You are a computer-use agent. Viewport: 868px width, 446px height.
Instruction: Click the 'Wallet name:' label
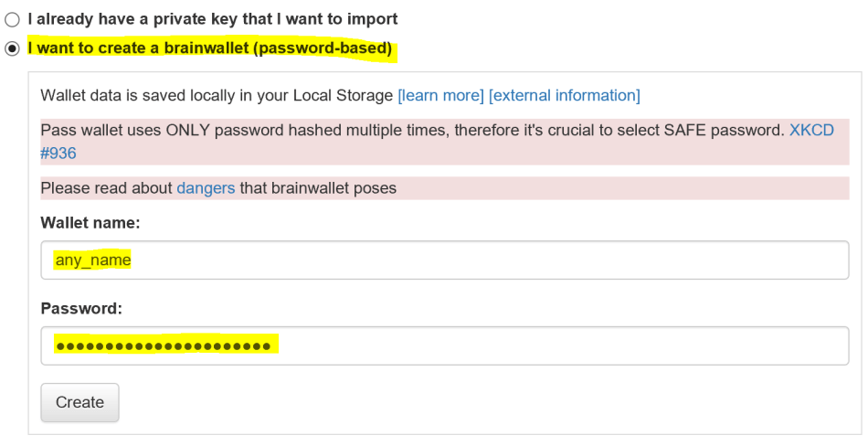point(90,223)
